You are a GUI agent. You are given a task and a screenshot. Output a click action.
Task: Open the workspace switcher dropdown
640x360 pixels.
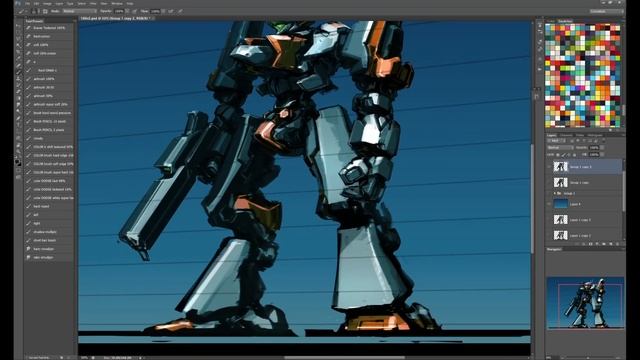tap(606, 11)
